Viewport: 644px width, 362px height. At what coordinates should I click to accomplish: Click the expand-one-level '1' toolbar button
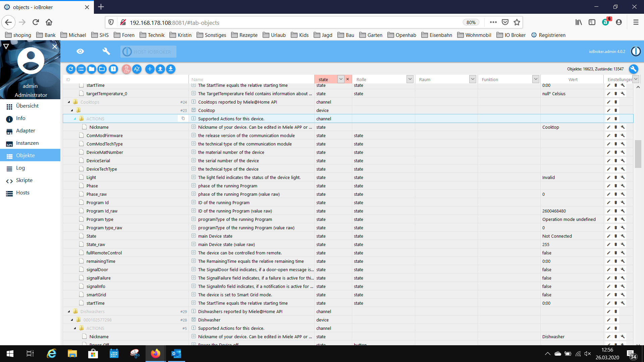tap(113, 69)
